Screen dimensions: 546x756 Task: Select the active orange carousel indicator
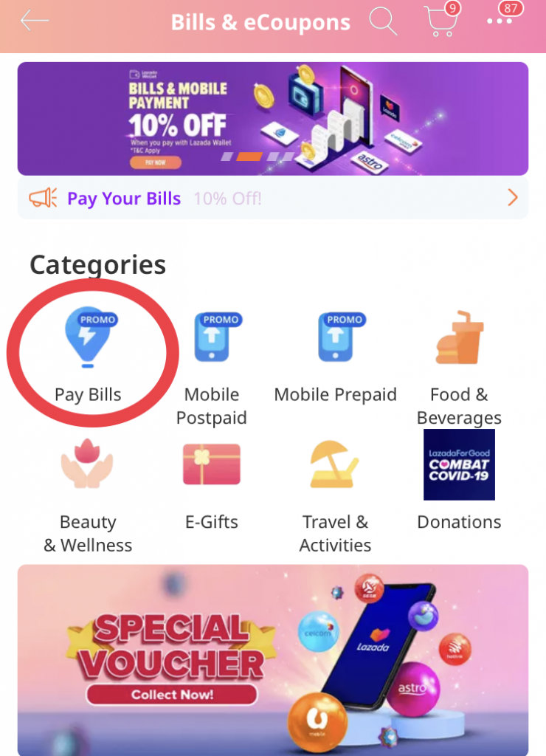(249, 157)
